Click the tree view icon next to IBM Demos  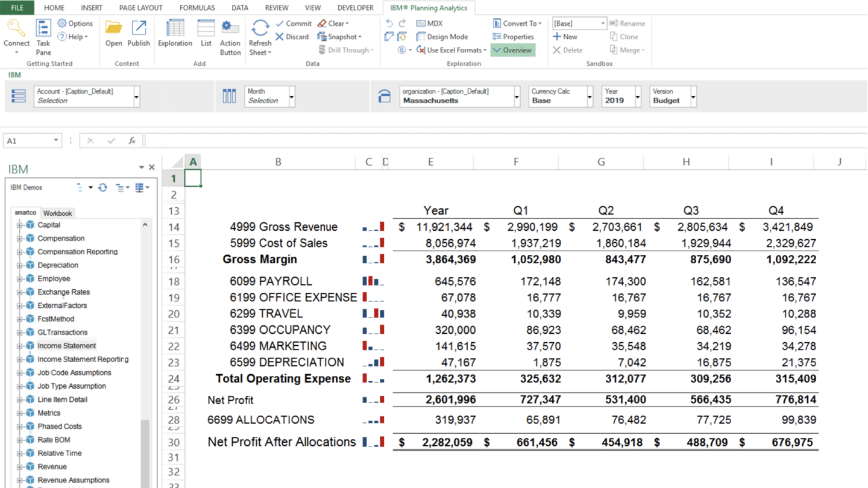click(80, 187)
